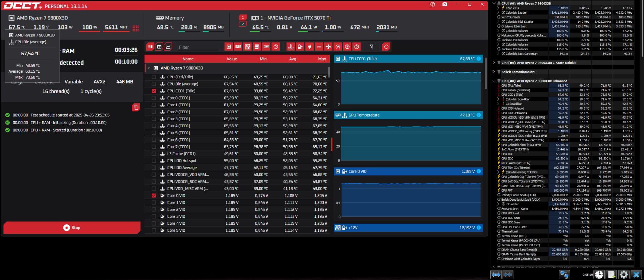Check the Core 1 VID checkbox

click(154, 203)
